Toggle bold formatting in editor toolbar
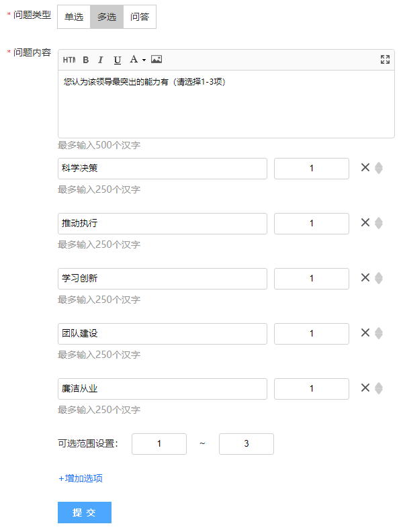 tap(86, 60)
